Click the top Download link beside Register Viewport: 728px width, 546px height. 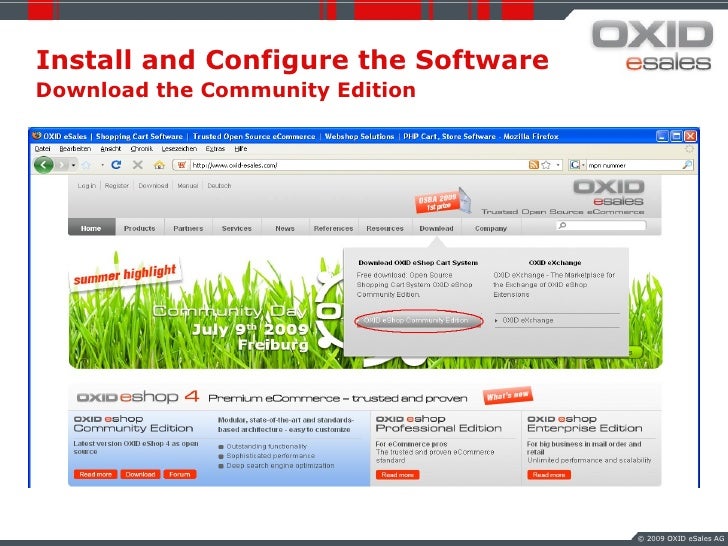click(153, 186)
